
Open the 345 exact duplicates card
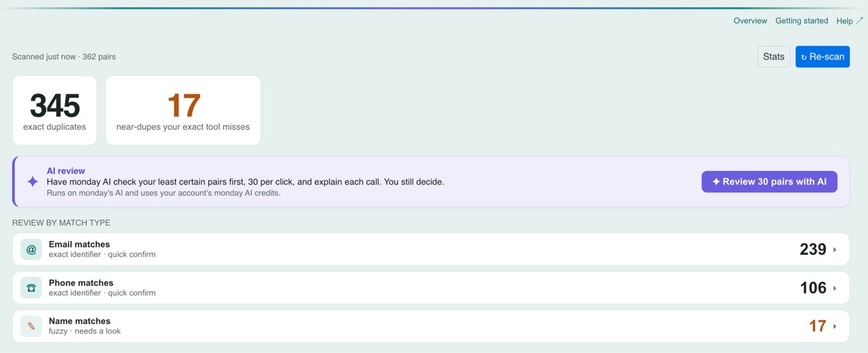[x=54, y=111]
